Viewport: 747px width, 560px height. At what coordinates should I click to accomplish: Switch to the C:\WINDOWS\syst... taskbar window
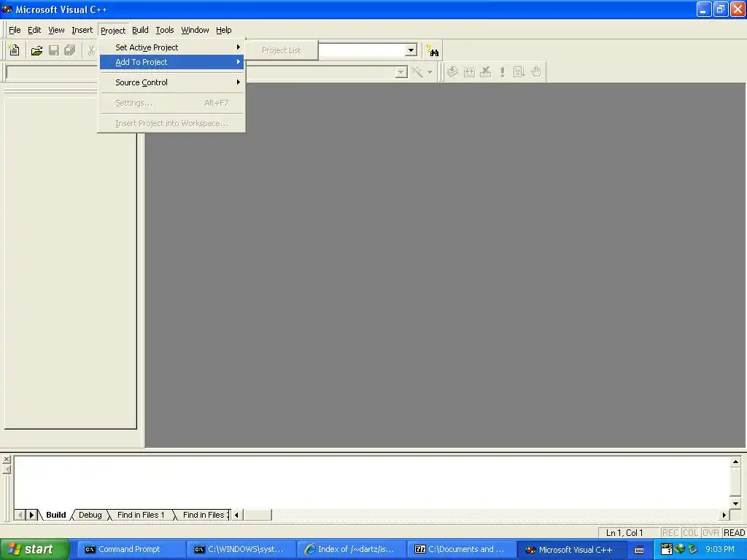[x=241, y=550]
